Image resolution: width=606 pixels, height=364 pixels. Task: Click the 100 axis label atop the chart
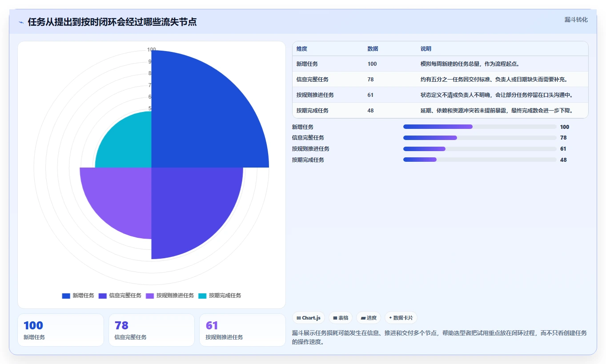click(x=152, y=50)
